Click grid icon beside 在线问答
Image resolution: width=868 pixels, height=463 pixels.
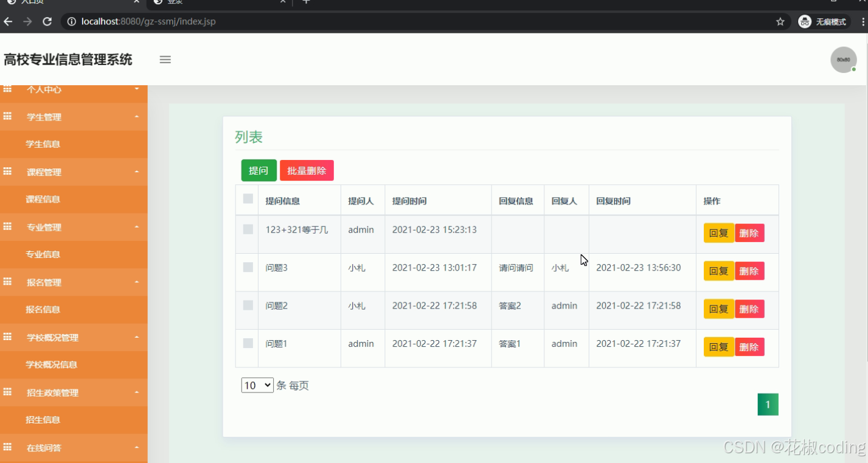pos(7,447)
